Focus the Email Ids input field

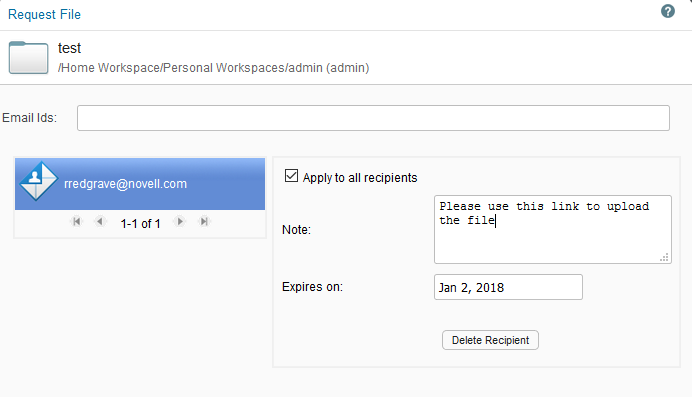[x=373, y=118]
